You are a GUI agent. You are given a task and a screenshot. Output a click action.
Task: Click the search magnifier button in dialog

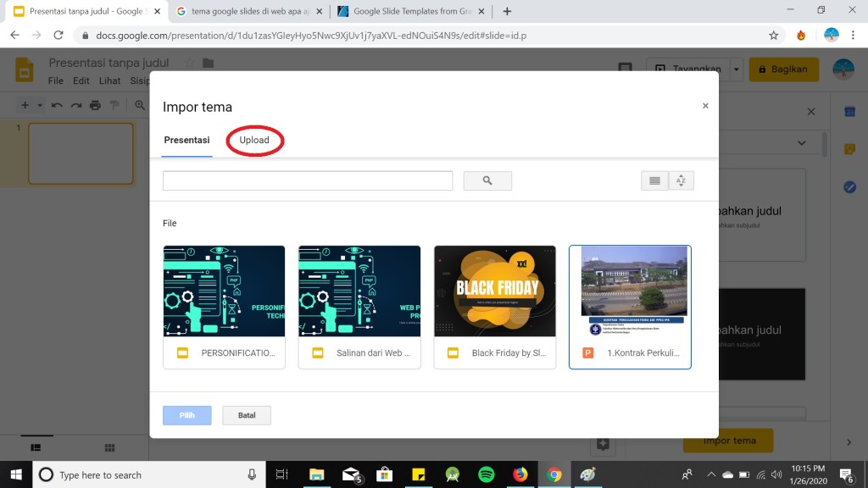(487, 180)
